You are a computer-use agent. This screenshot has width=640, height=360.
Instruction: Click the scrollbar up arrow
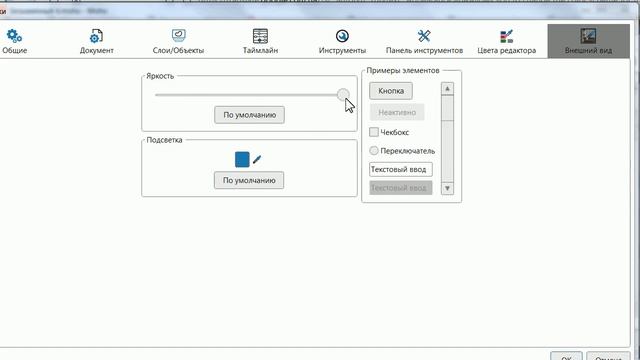pyautogui.click(x=447, y=89)
